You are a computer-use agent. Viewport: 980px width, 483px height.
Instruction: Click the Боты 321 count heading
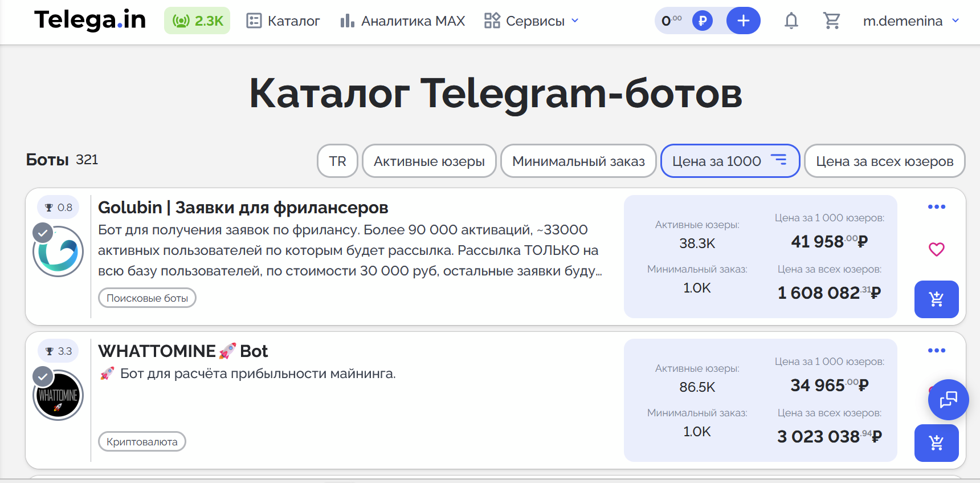click(62, 160)
